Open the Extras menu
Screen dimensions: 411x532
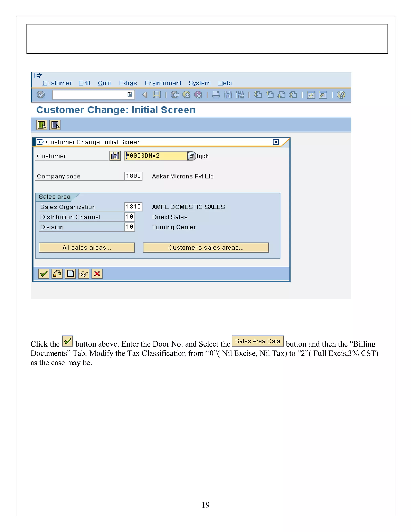tap(128, 83)
